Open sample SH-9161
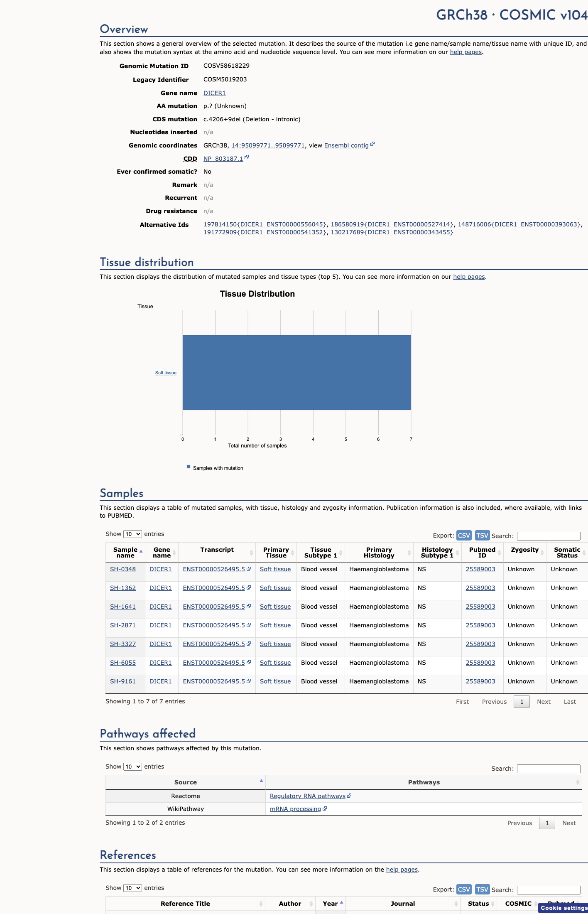 [123, 681]
